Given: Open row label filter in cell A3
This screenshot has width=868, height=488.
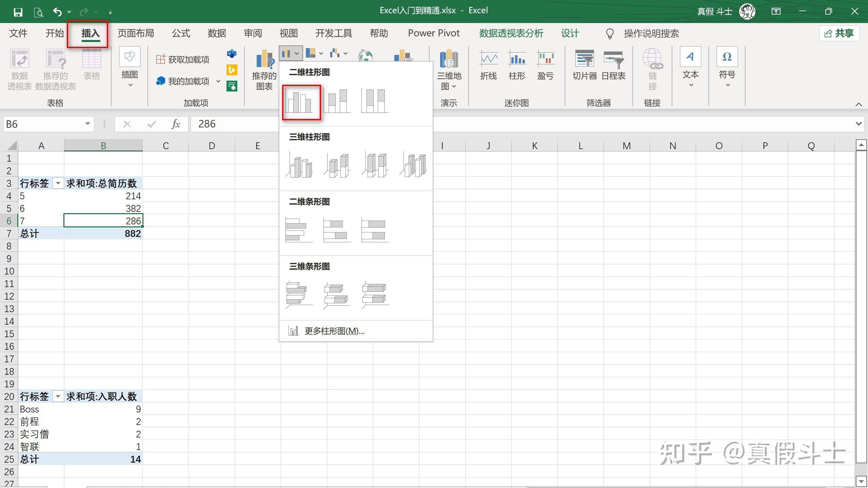Looking at the screenshot, I should 58,184.
